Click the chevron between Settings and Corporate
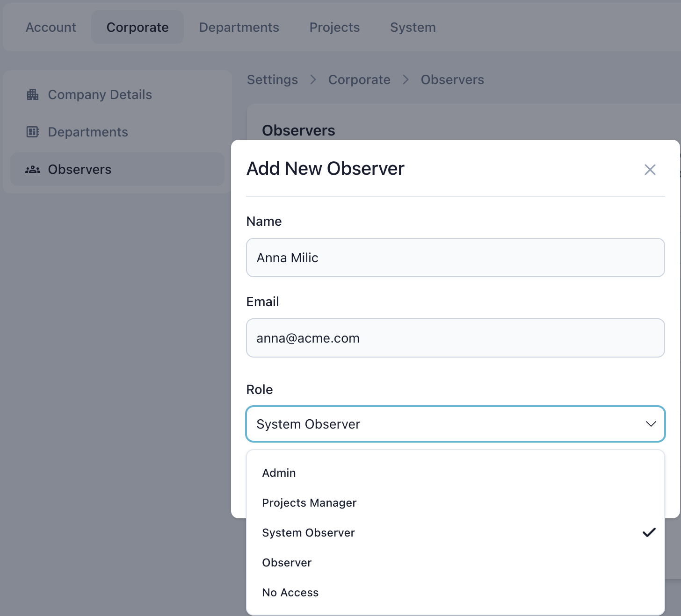 point(313,79)
